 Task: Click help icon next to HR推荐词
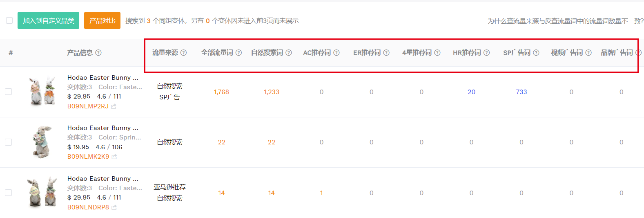click(x=487, y=53)
